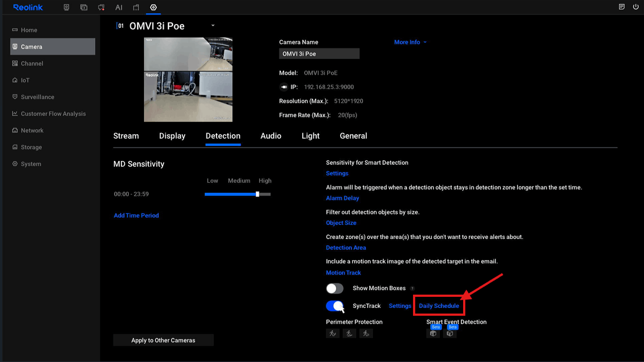Toggle Show Motion Boxes switch

point(335,288)
